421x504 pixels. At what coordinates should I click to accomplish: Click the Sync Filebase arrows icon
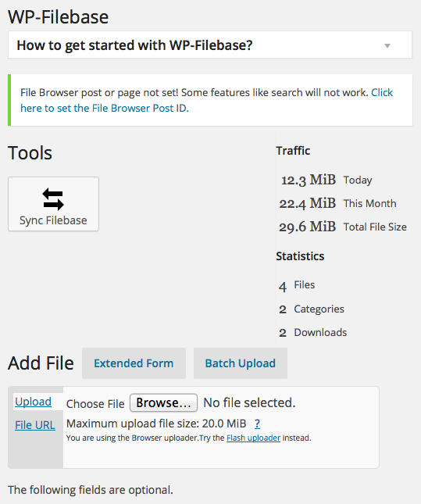[53, 199]
